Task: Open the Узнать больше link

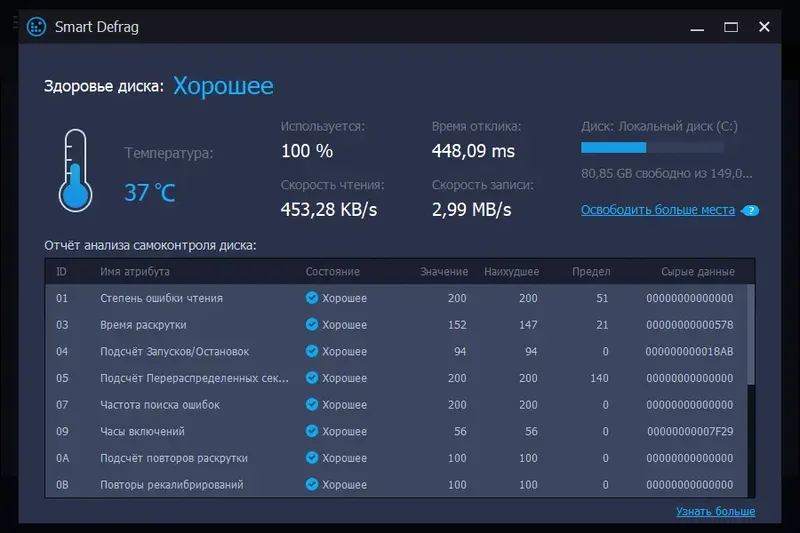Action: (x=715, y=512)
